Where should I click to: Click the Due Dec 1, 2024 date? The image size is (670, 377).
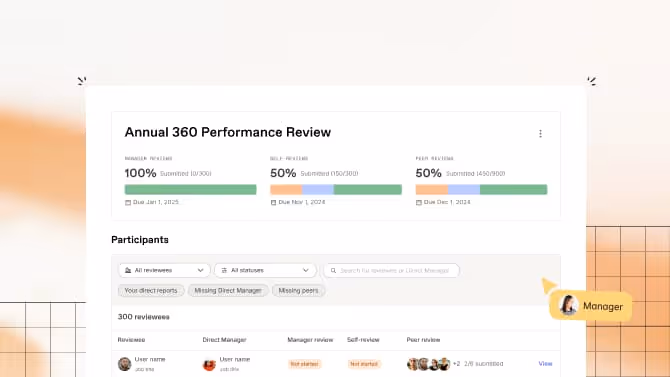[447, 202]
